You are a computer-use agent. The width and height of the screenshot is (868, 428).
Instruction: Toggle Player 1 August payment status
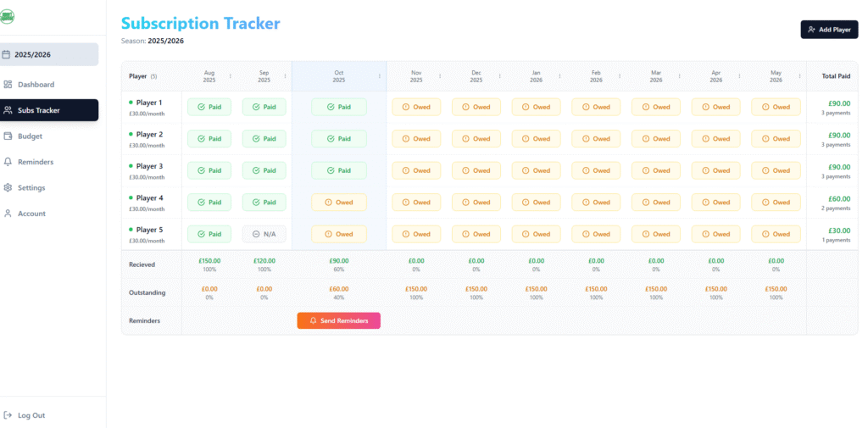[x=209, y=107]
